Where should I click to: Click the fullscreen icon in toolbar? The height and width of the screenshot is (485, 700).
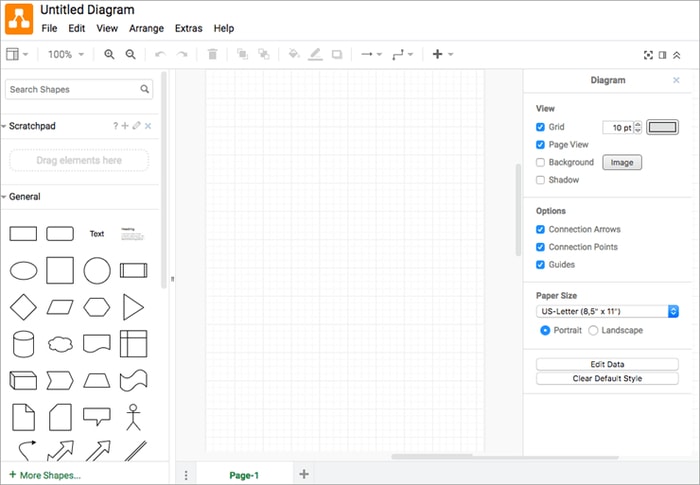point(648,55)
